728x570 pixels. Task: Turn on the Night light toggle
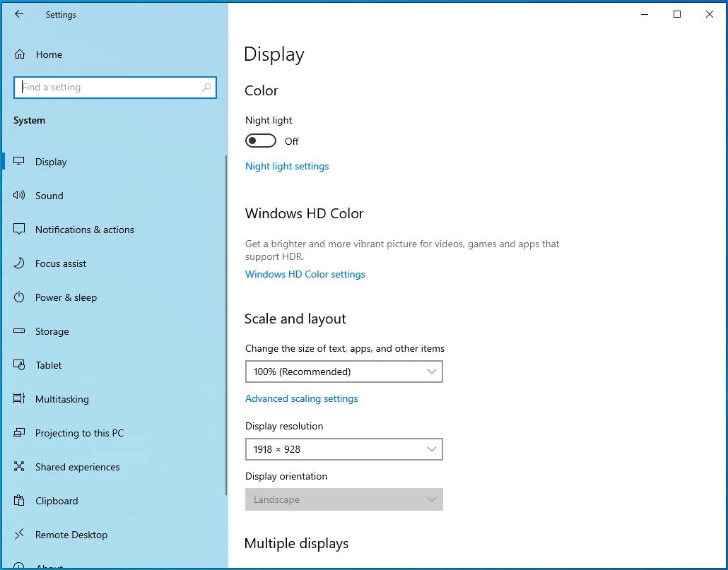[261, 141]
